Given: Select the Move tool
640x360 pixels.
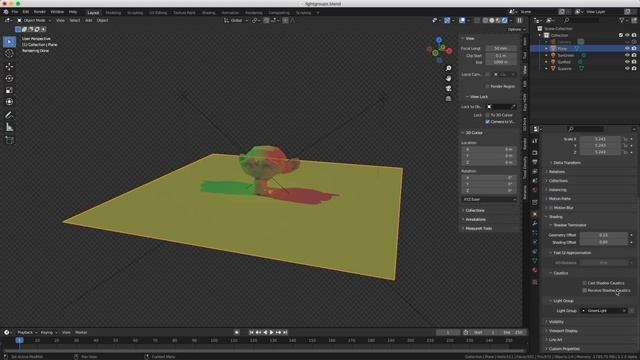Looking at the screenshot, I should 9,67.
